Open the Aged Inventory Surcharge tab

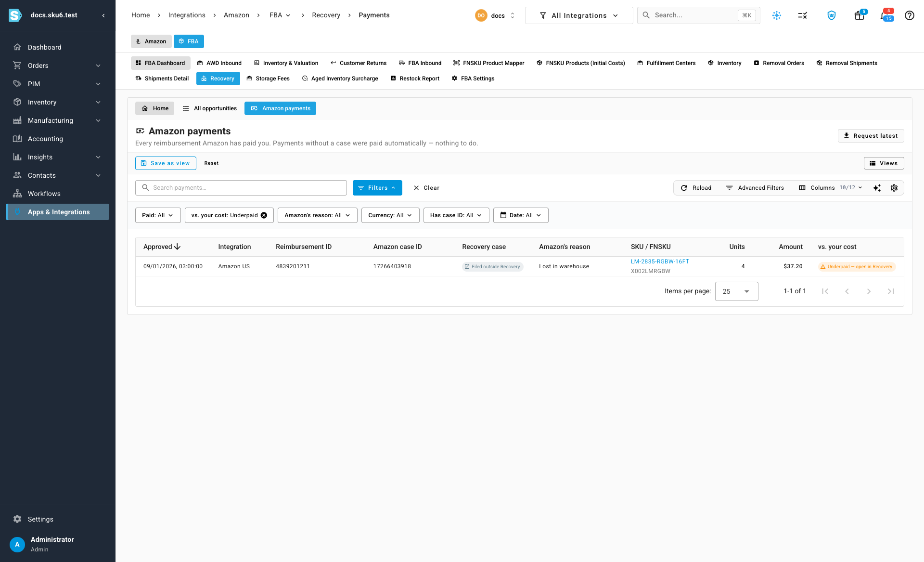340,78
